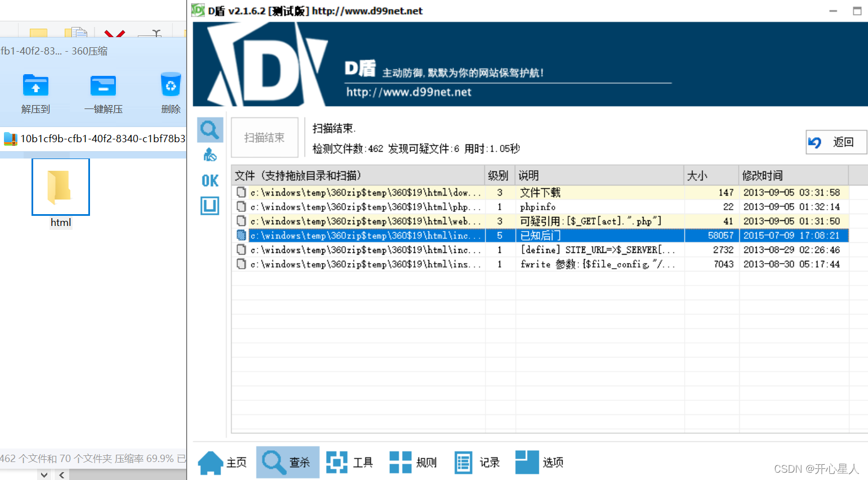Open the 工具 tab
This screenshot has height=480, width=868.
349,463
